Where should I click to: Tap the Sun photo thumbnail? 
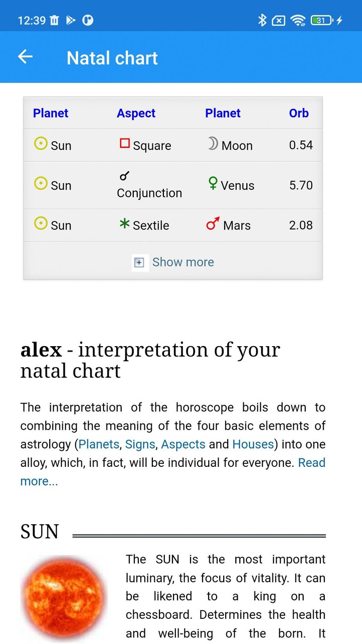pos(63,598)
